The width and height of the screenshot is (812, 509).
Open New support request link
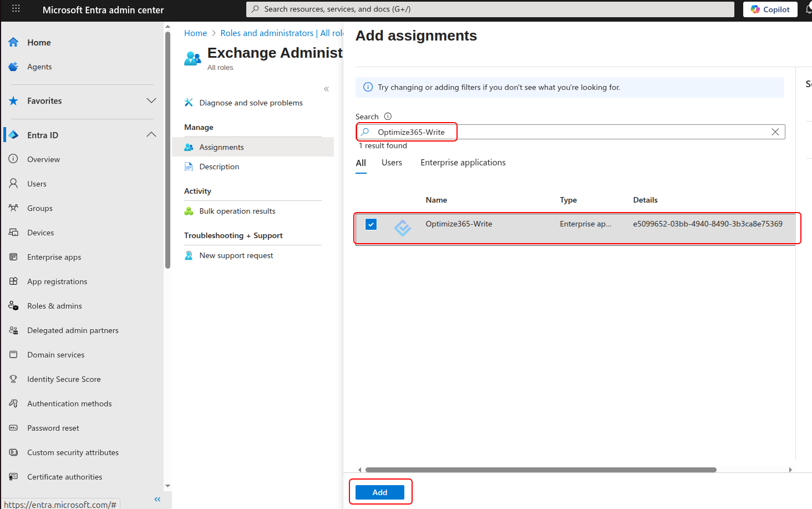point(236,255)
